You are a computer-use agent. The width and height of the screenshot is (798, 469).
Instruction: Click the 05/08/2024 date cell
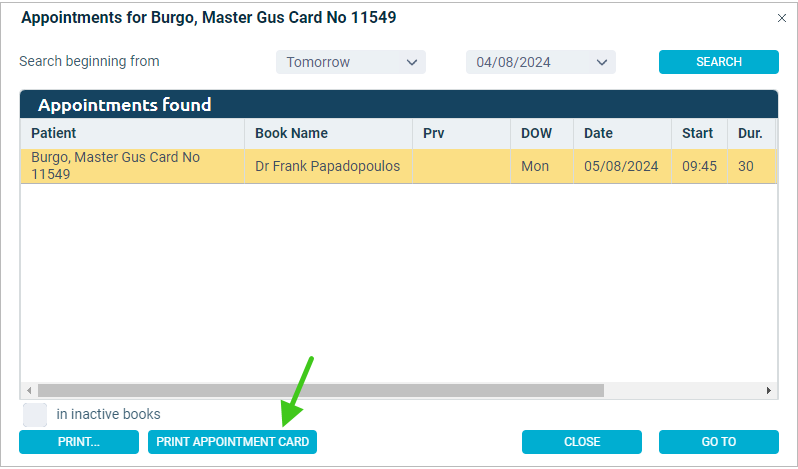[622, 166]
